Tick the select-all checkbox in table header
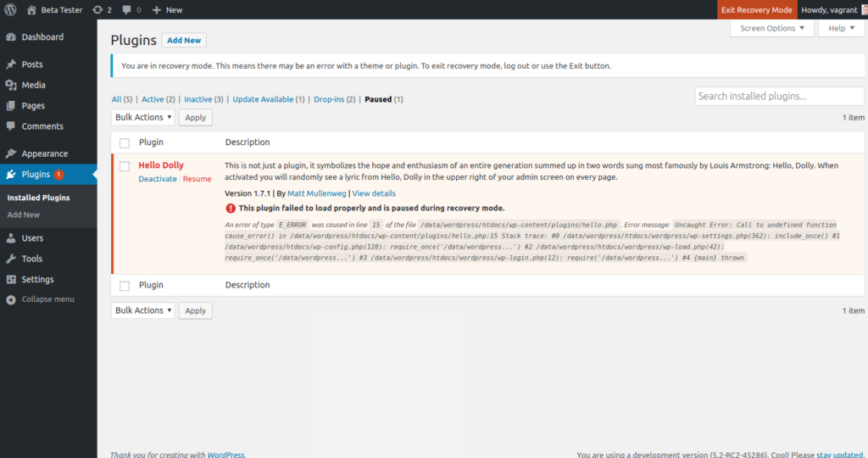Screen dimensions: 868x458 (x=125, y=142)
